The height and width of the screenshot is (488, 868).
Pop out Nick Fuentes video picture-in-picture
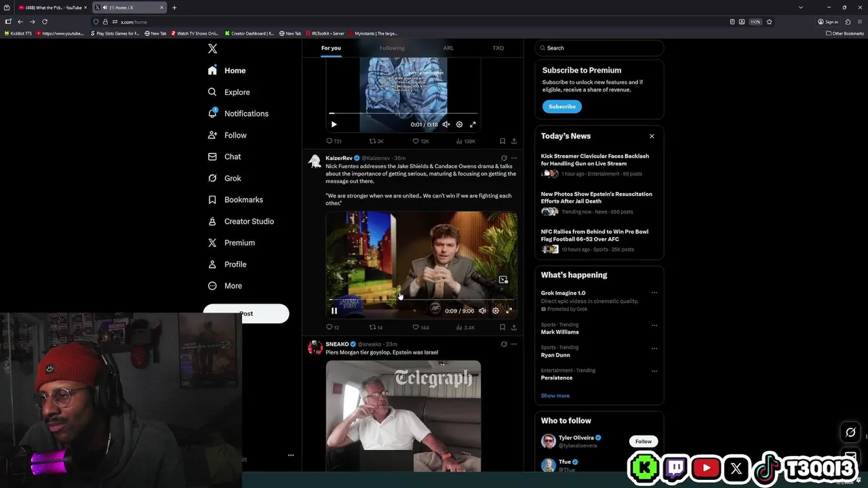(x=503, y=279)
